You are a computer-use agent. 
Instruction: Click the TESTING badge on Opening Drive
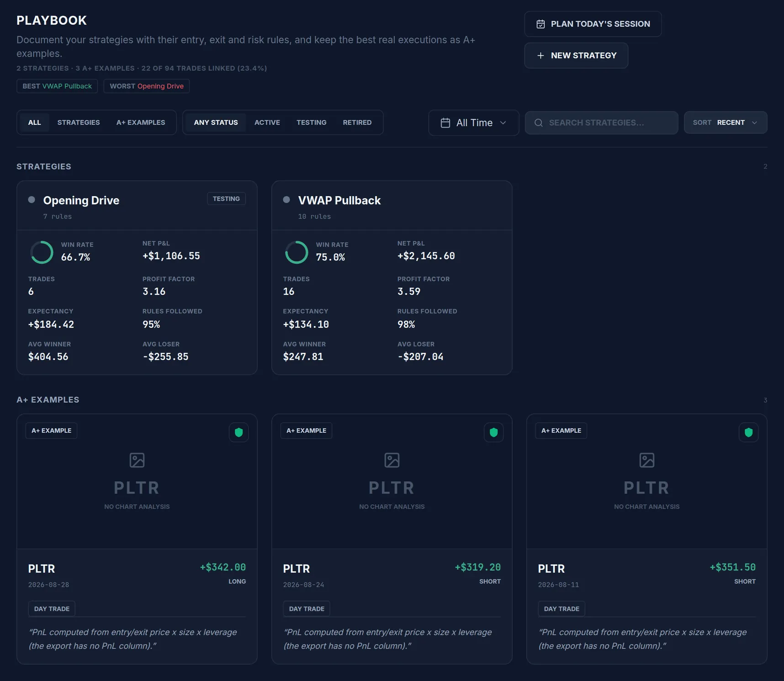click(226, 199)
